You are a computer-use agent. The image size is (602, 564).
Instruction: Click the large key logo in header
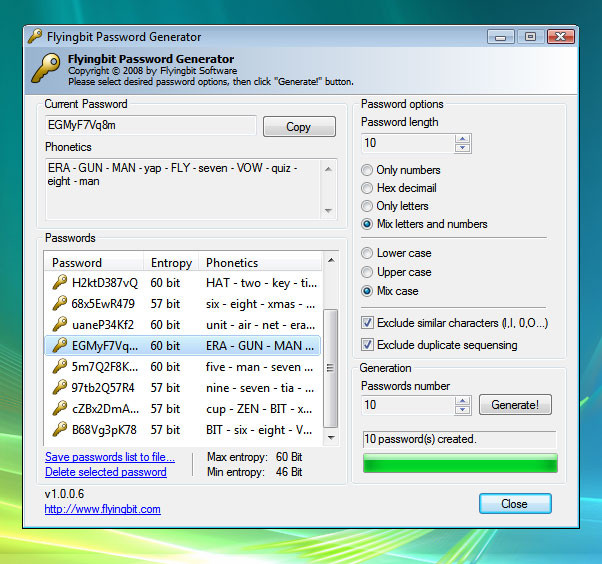[46, 68]
